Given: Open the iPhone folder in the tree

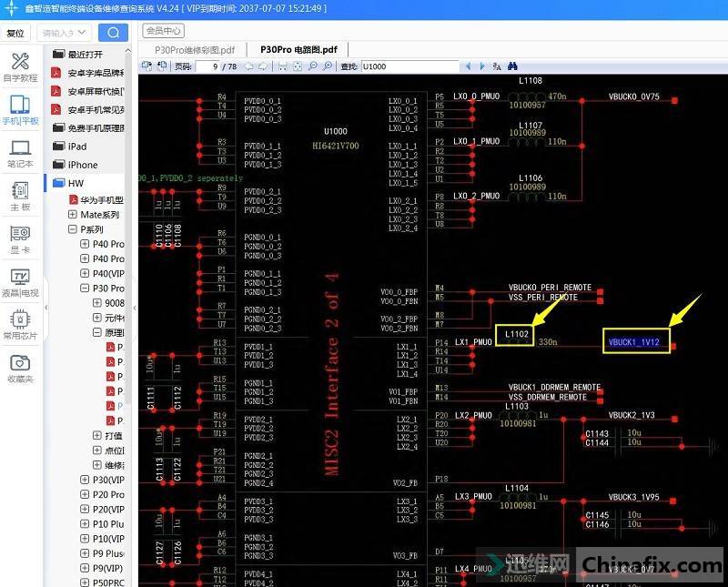Looking at the screenshot, I should click(x=82, y=165).
